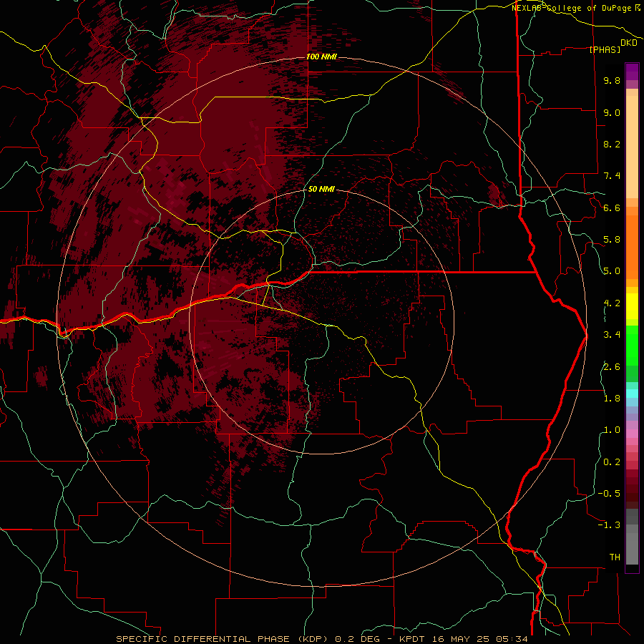Select the 2.6 scale label
The width and height of the screenshot is (644, 644).
612,366
